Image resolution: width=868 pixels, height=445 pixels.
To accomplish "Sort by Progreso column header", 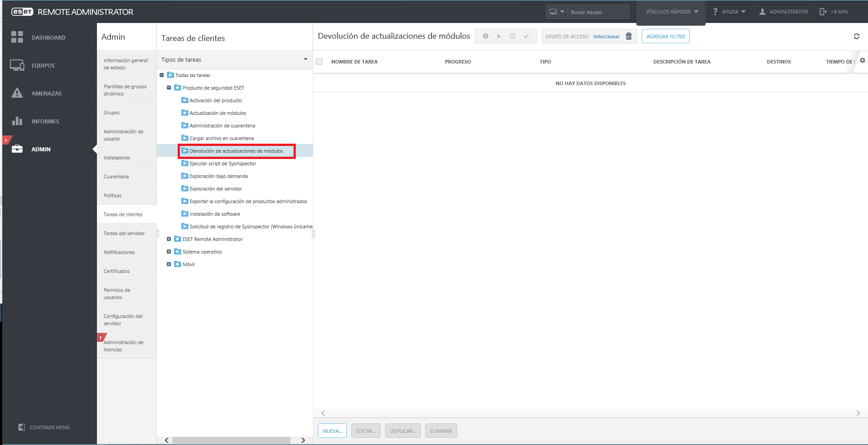I will click(x=458, y=62).
